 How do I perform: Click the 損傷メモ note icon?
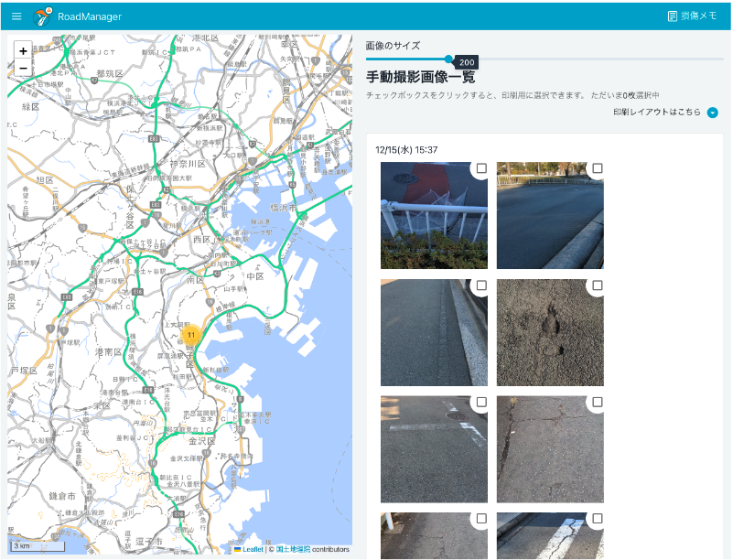tap(673, 16)
